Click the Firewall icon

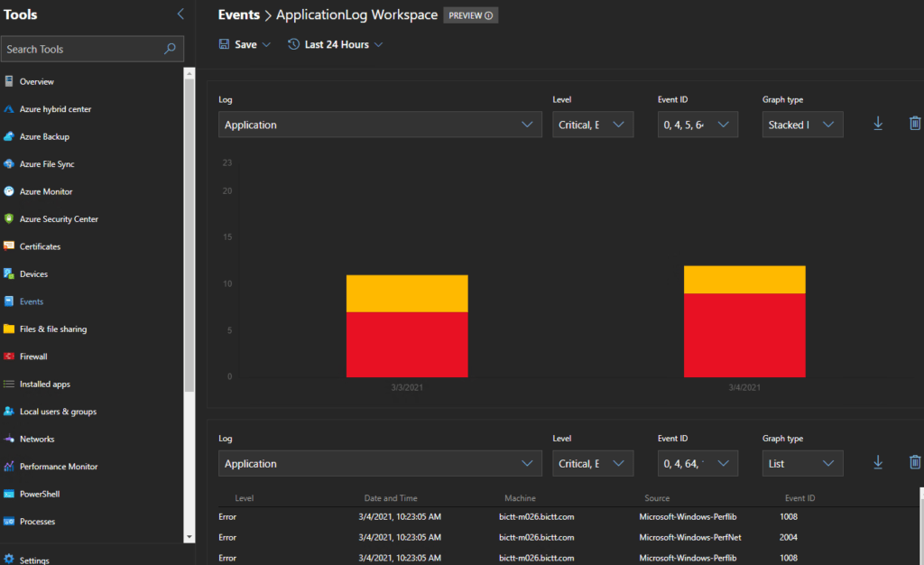(x=9, y=357)
